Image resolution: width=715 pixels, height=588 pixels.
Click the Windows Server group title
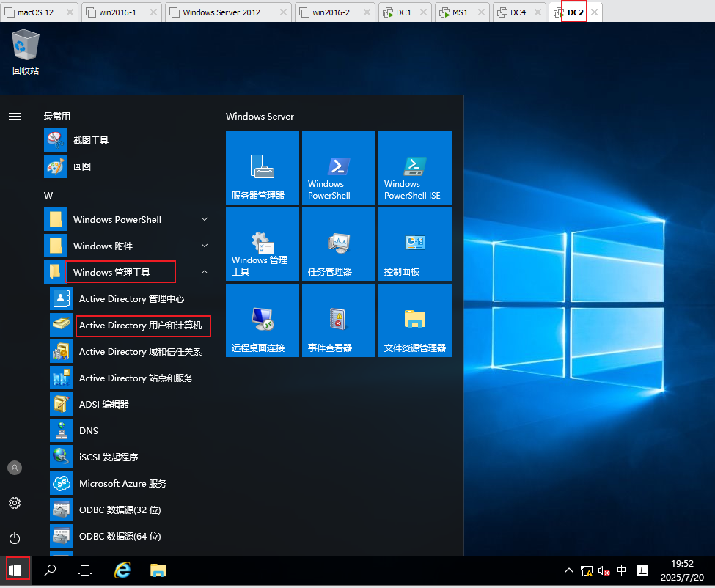click(x=260, y=117)
